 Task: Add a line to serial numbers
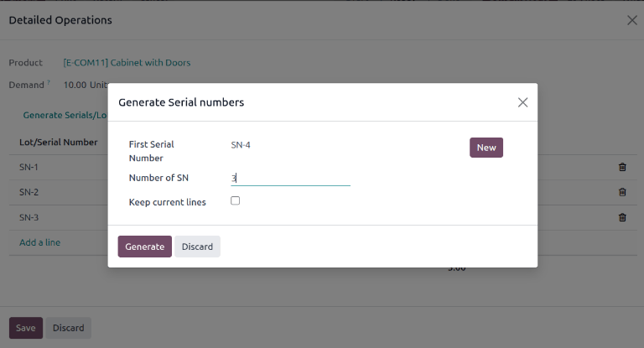39,242
